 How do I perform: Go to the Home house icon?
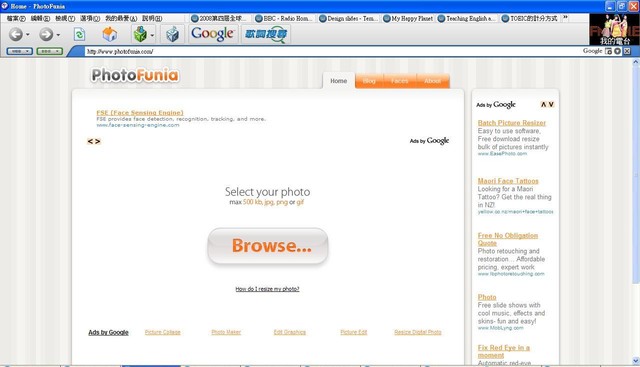[109, 34]
